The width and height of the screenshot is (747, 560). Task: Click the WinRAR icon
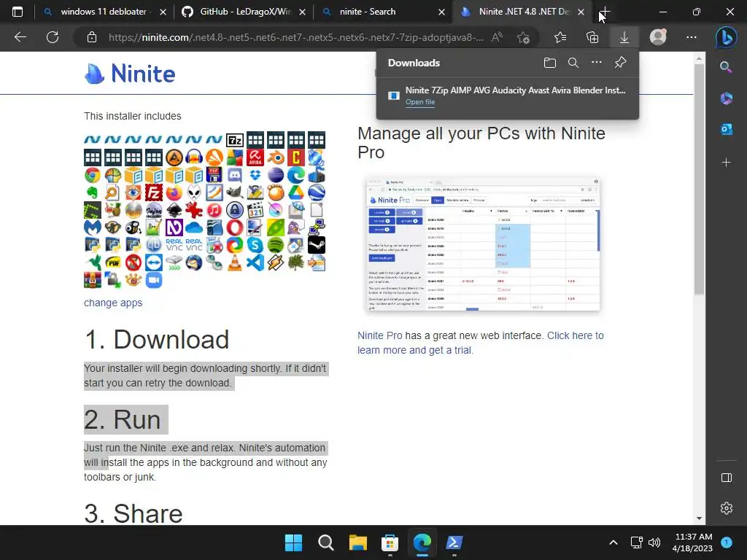(x=93, y=280)
